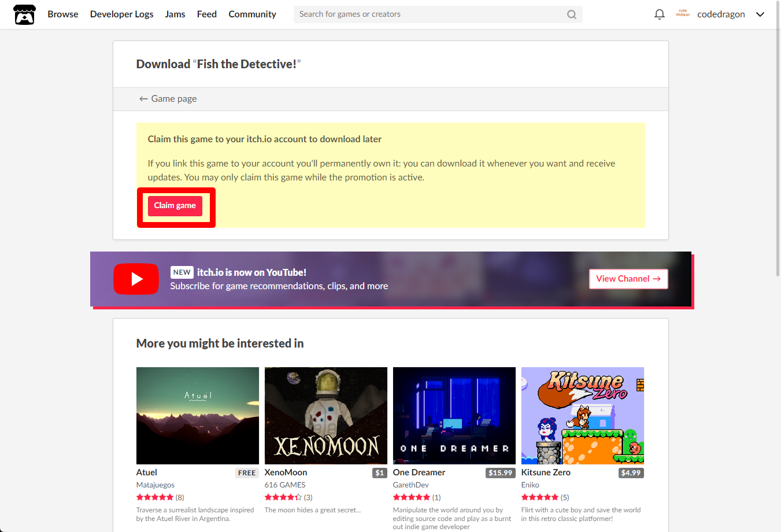The height and width of the screenshot is (532, 781).
Task: Open the Jams page
Action: coord(175,14)
